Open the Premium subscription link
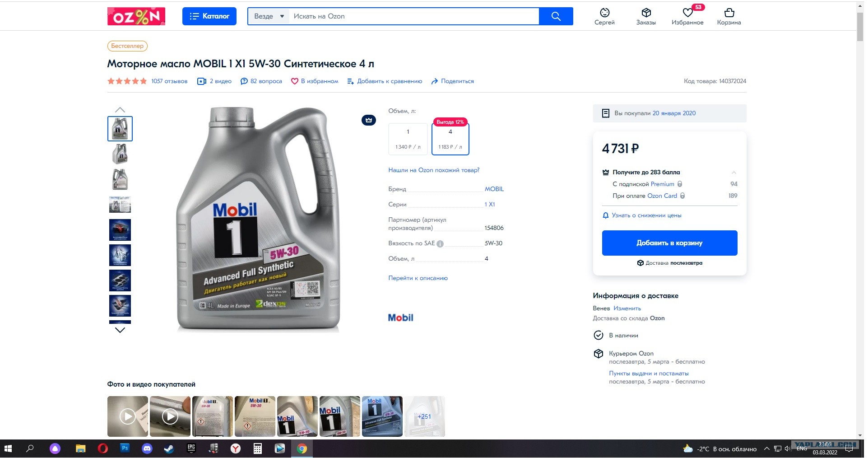868x458 pixels. (663, 184)
